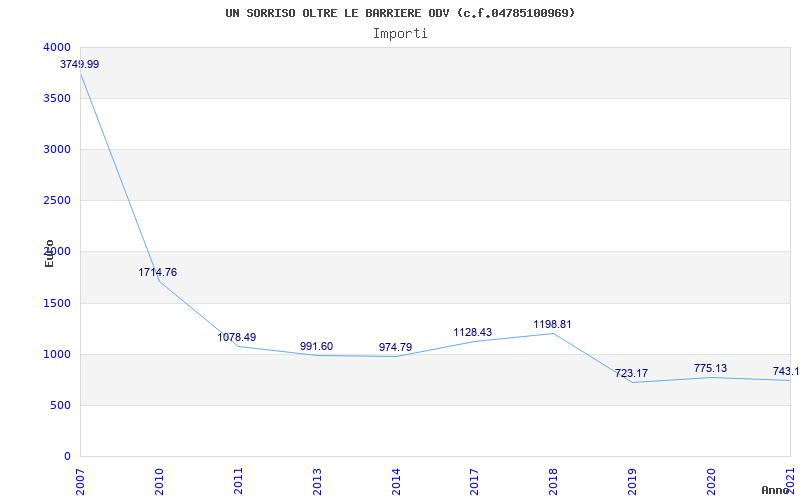Click the Anno x-axis title
Screen dimensions: 800x500
[x=776, y=490]
